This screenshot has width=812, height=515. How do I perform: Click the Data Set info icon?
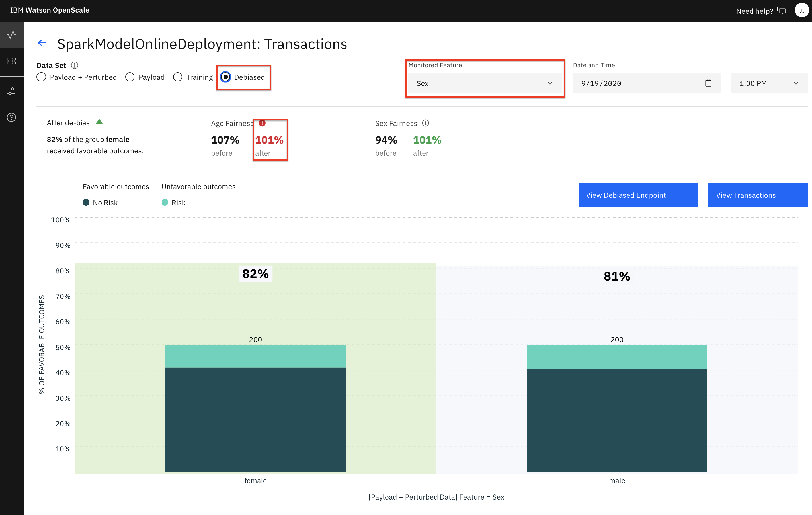coord(75,65)
